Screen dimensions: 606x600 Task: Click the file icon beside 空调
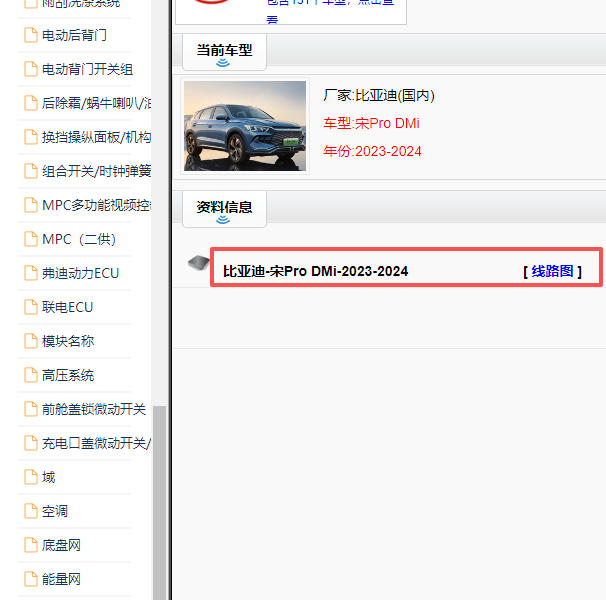(x=31, y=511)
